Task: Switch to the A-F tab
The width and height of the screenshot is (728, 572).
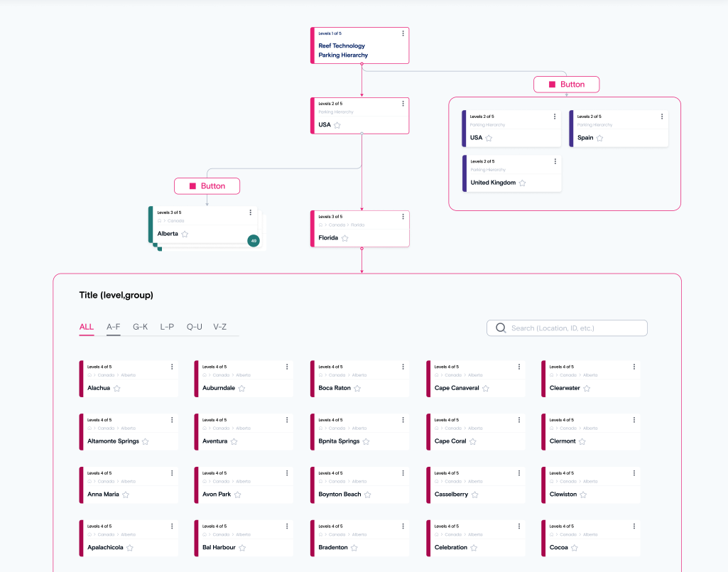Action: click(114, 327)
